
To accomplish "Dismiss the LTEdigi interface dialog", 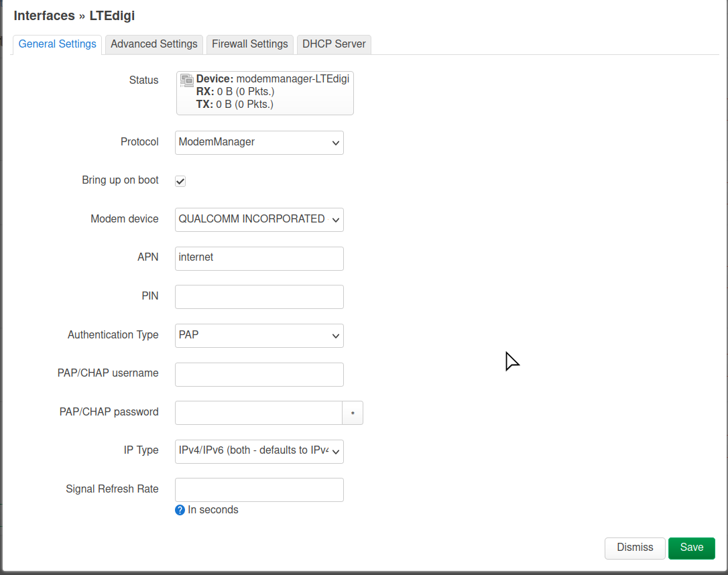I will [634, 548].
